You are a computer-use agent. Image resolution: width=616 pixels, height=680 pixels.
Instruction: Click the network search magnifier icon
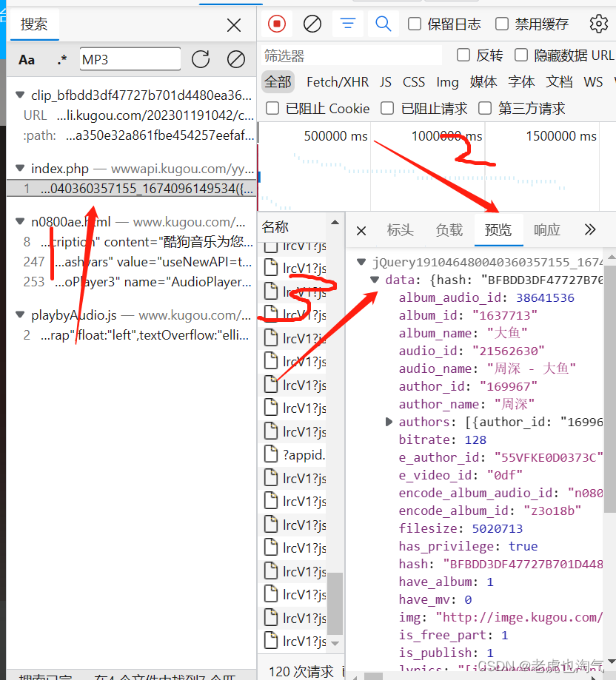383,24
